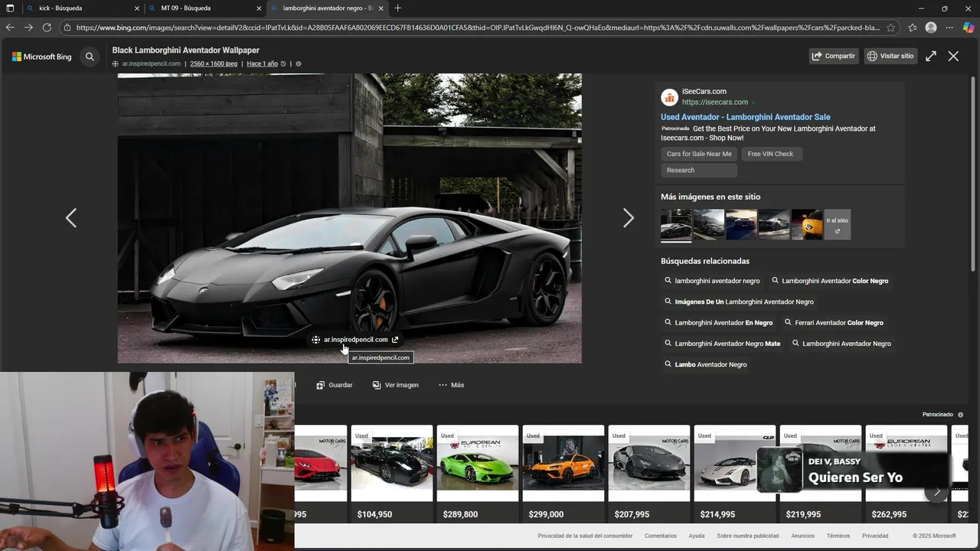980x551 pixels.
Task: Open the $289,800 green Lamborghini listing
Action: coord(477,474)
